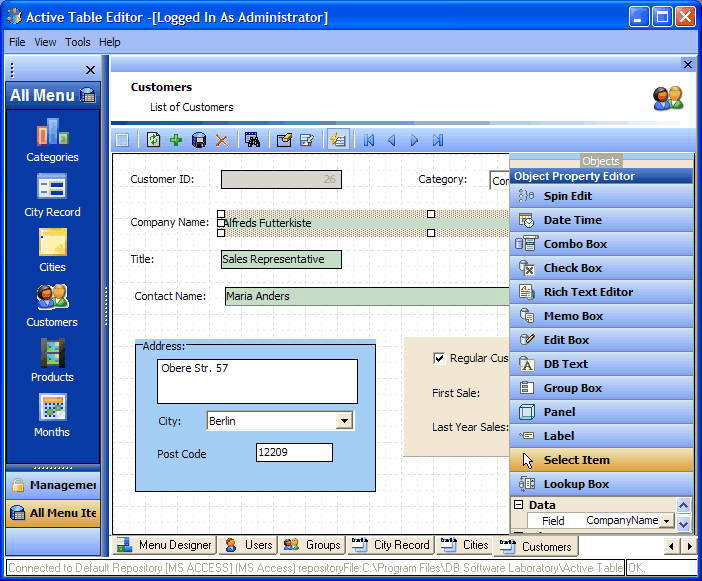Open the Management sidebar group

tap(53, 485)
